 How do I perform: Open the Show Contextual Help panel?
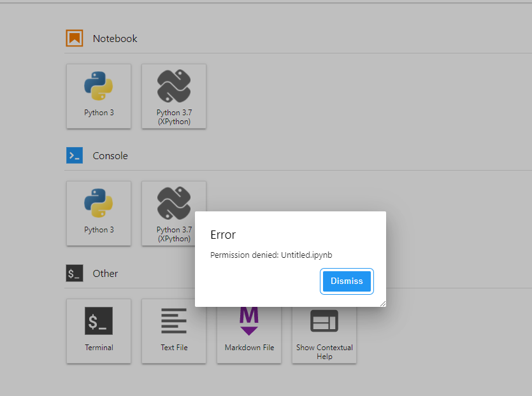pos(324,331)
